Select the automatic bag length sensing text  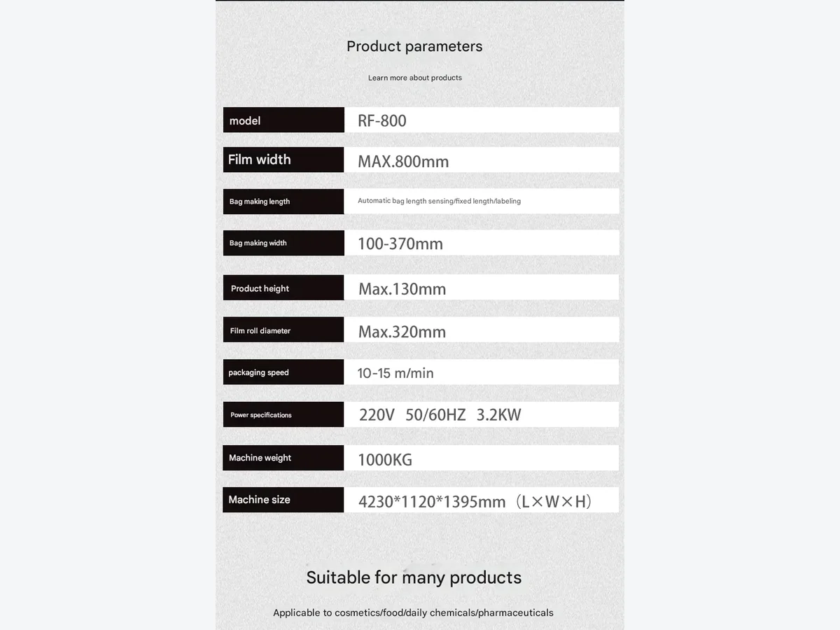[439, 201]
